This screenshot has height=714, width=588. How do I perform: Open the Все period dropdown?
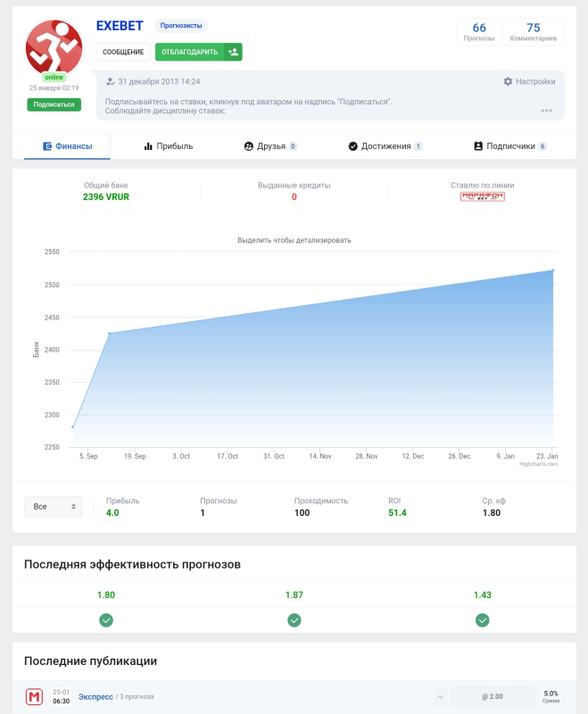point(53,507)
